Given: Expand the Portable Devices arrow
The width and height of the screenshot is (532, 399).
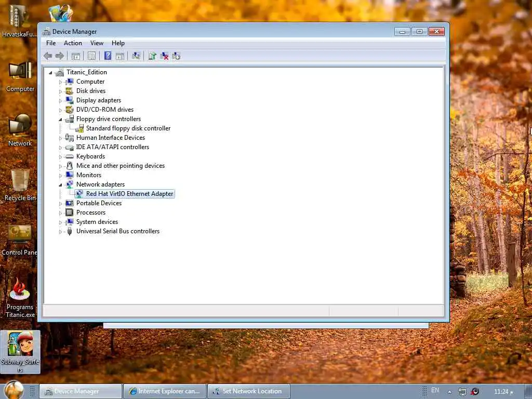Looking at the screenshot, I should coord(60,204).
